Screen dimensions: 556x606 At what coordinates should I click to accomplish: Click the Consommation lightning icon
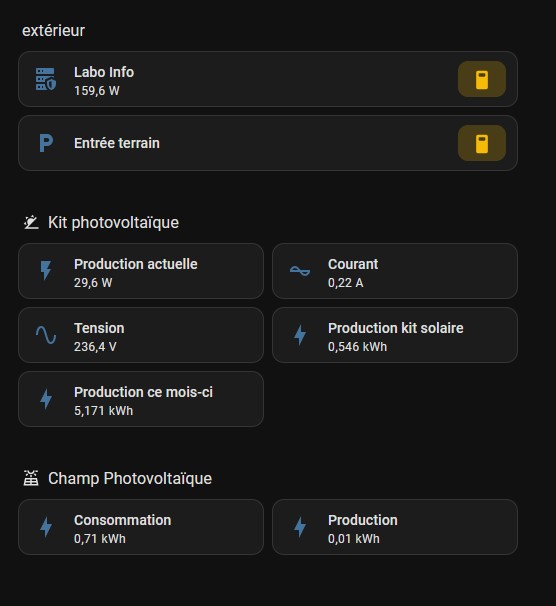point(46,527)
